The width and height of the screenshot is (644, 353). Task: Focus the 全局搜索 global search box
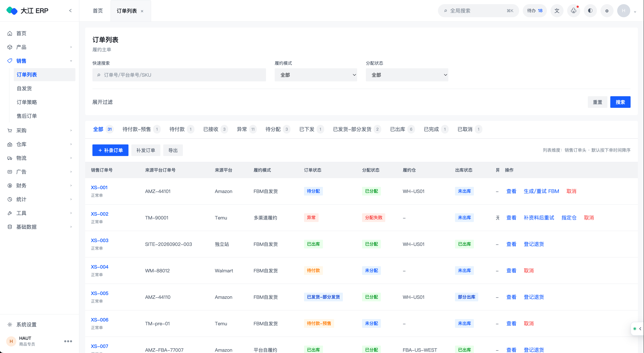[479, 11]
